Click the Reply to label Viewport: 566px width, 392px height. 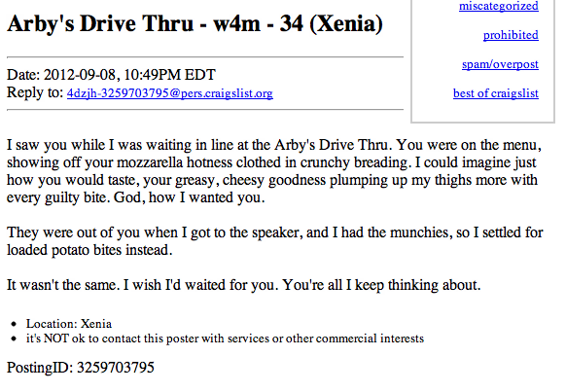point(35,92)
